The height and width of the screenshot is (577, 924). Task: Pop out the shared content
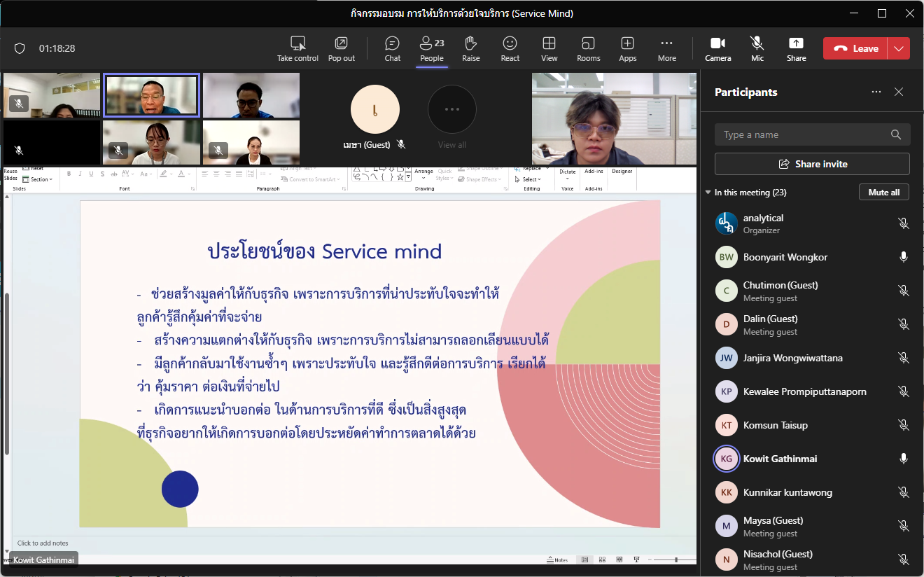click(342, 48)
